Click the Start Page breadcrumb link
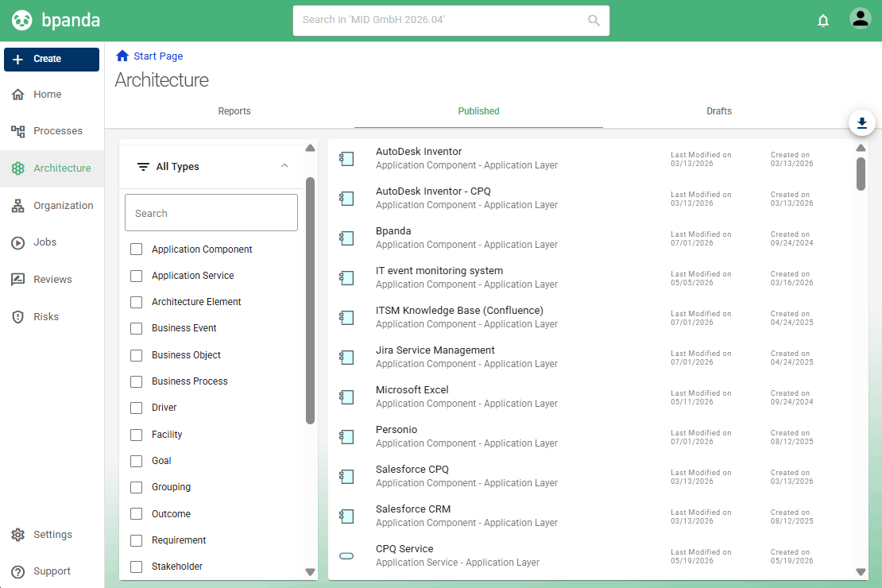The image size is (882, 588). [158, 56]
